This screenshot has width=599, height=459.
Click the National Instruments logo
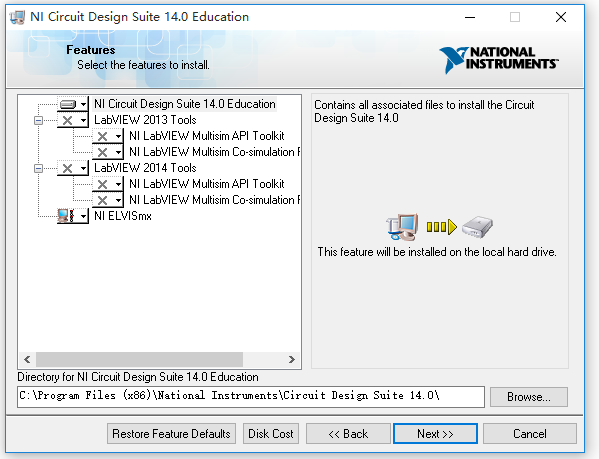click(x=499, y=59)
